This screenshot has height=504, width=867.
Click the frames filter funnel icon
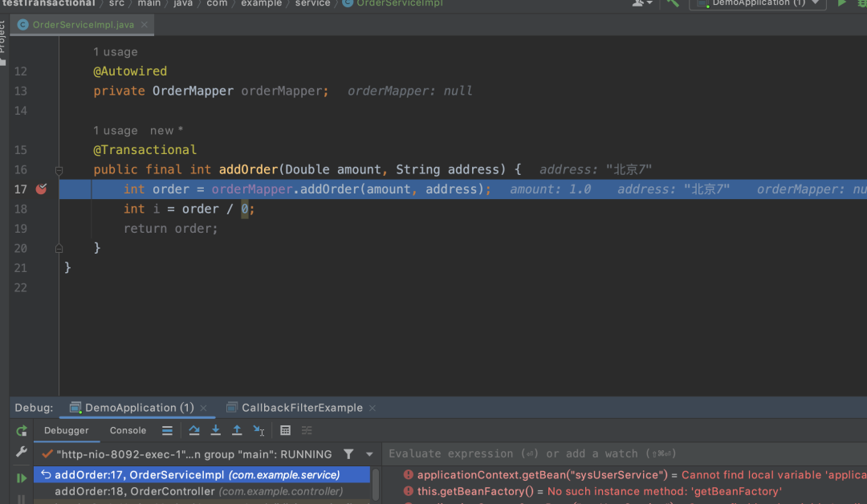pos(348,454)
